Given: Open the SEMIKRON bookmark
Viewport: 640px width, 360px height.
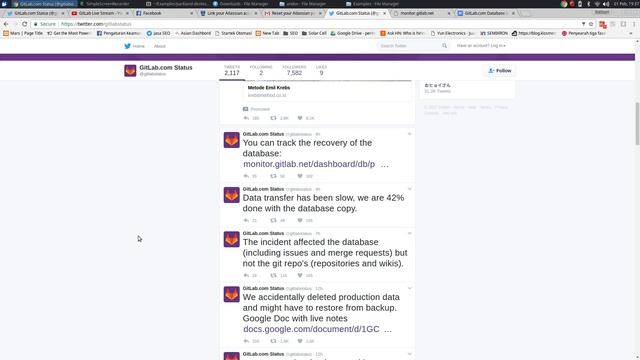Looking at the screenshot, I should (494, 33).
